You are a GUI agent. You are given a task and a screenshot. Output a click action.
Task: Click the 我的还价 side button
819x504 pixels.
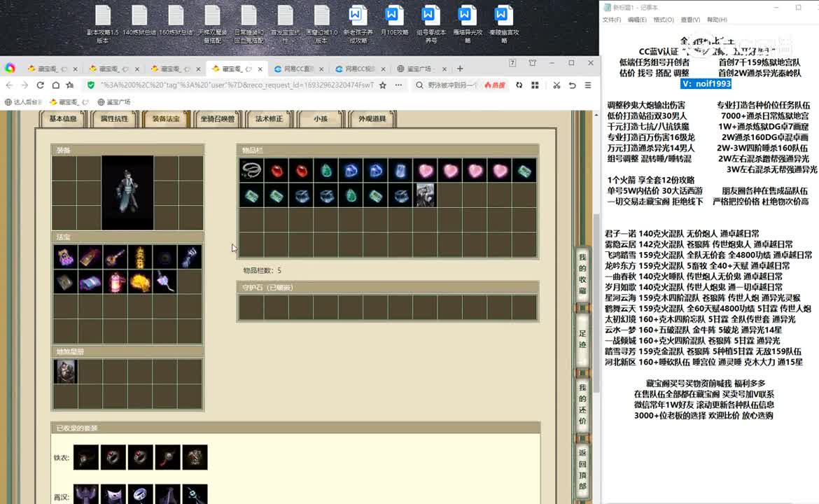[x=582, y=404]
